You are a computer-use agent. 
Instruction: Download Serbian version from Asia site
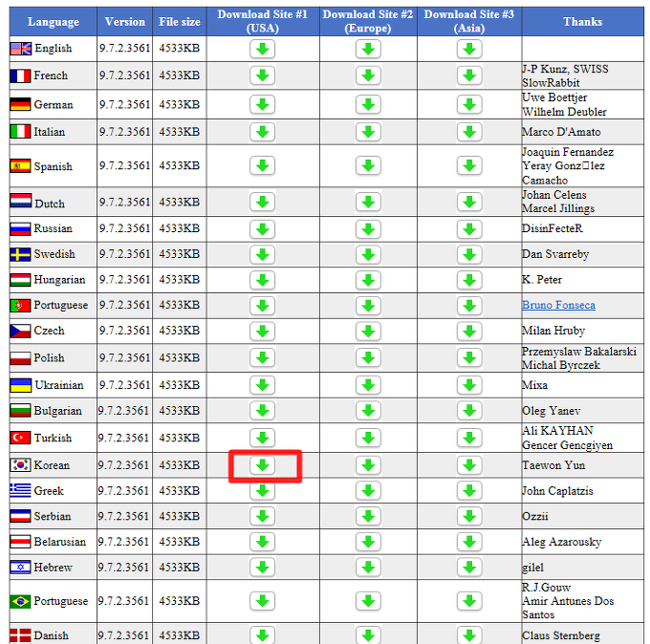tap(469, 516)
